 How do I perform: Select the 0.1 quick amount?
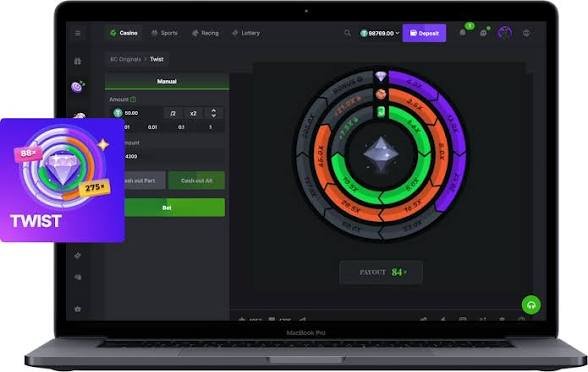point(181,128)
